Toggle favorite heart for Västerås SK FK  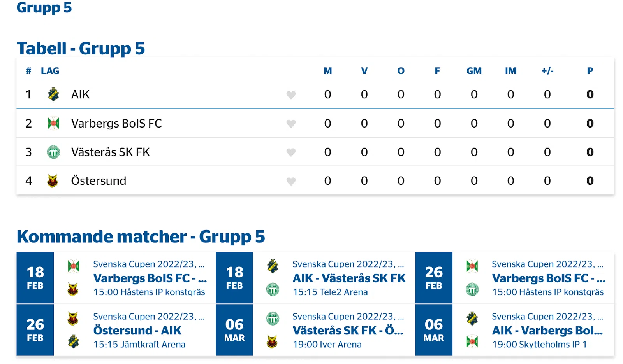pyautogui.click(x=291, y=152)
